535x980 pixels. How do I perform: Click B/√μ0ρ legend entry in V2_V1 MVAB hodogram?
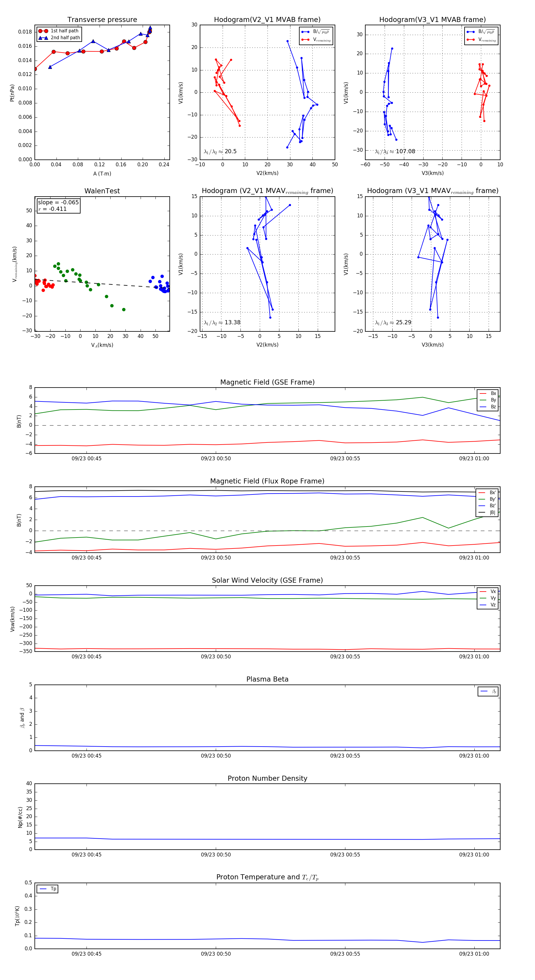(x=316, y=31)
